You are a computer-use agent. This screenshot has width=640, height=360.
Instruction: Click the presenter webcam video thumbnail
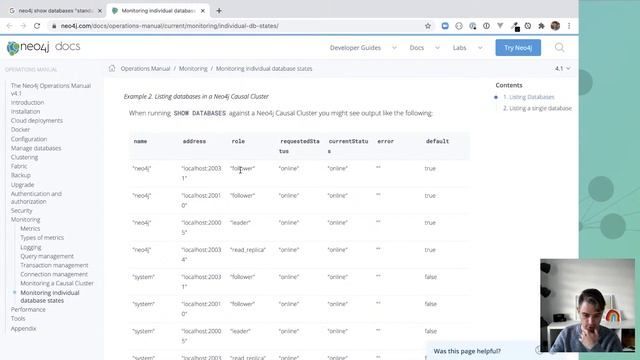point(587,305)
